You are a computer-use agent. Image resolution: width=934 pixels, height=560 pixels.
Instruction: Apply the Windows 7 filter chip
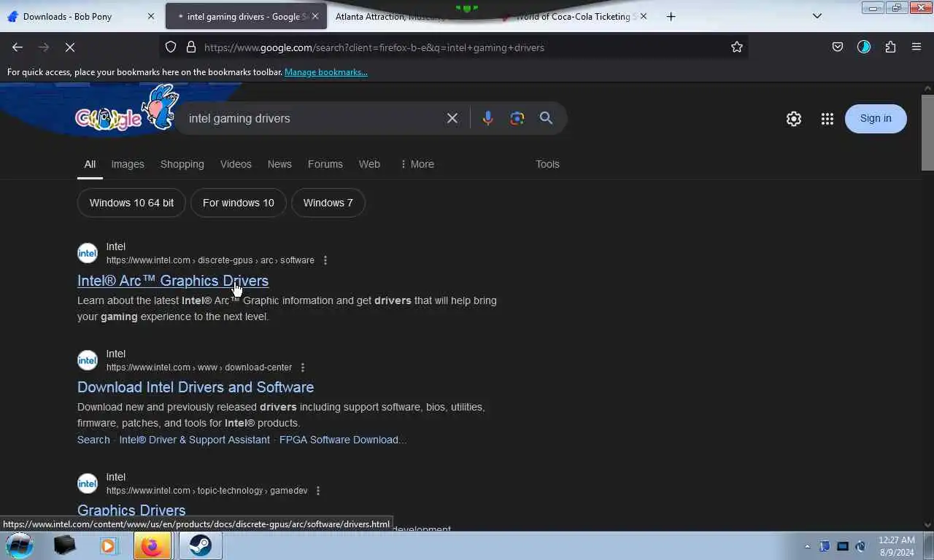tap(328, 203)
